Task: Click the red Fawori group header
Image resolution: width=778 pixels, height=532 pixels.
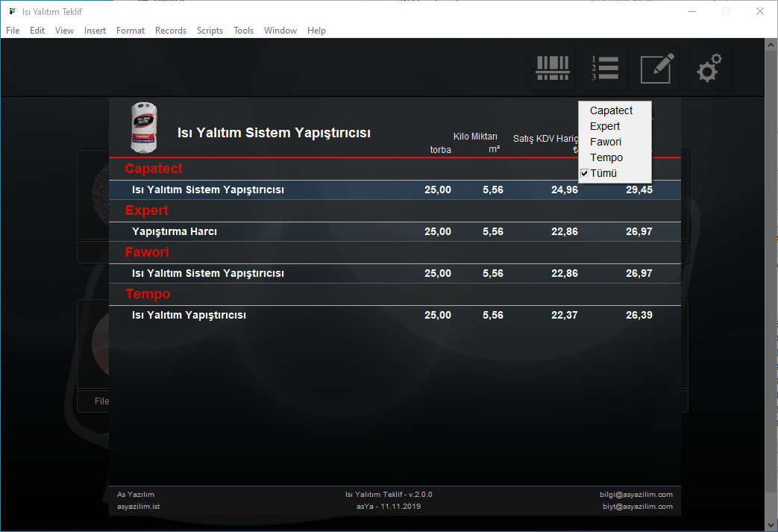Action: pos(147,252)
